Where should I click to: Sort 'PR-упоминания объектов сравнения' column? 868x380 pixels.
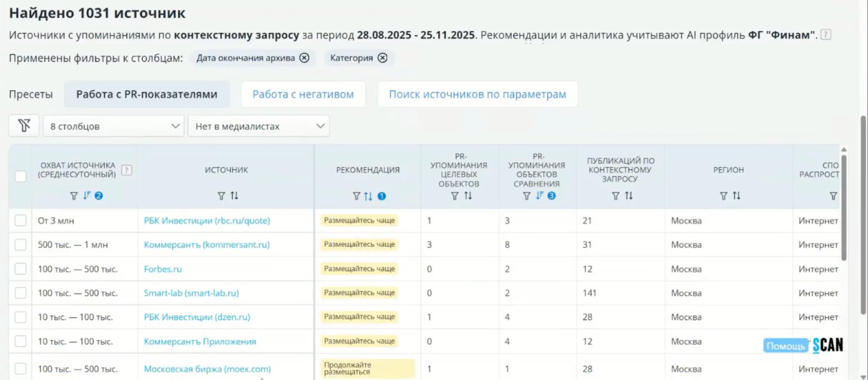tap(539, 196)
